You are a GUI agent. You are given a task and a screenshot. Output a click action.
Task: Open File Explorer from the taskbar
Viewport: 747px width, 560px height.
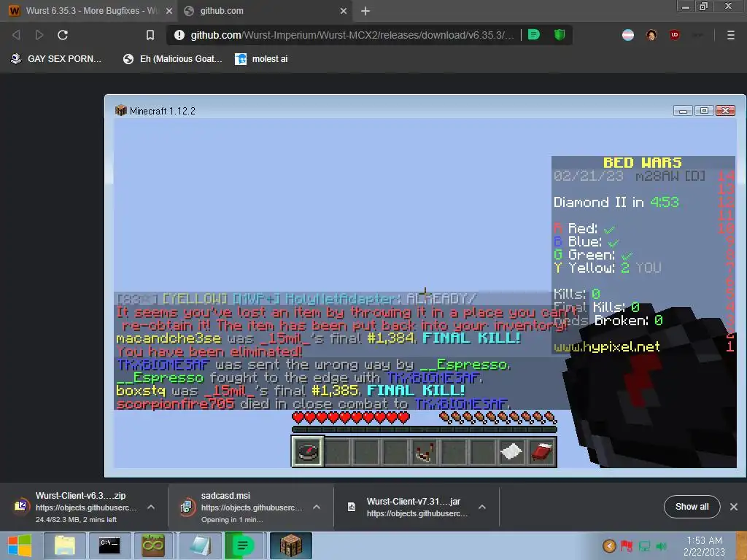(x=65, y=545)
